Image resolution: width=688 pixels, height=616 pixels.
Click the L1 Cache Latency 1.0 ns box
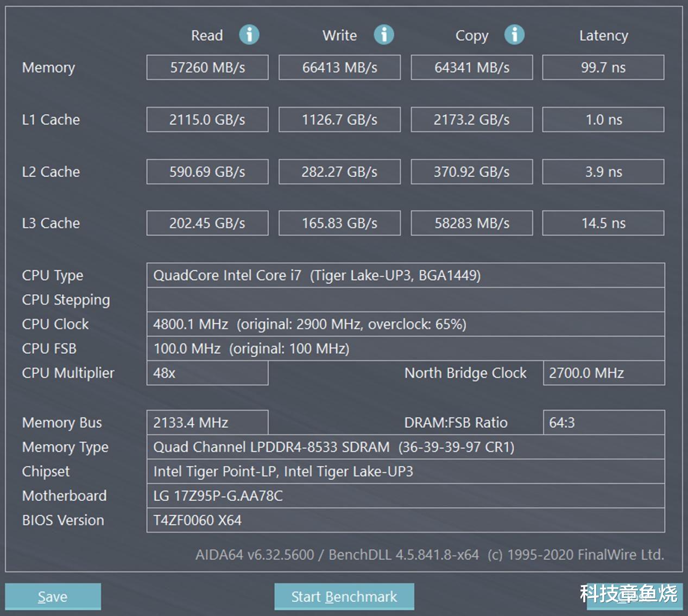pos(603,119)
